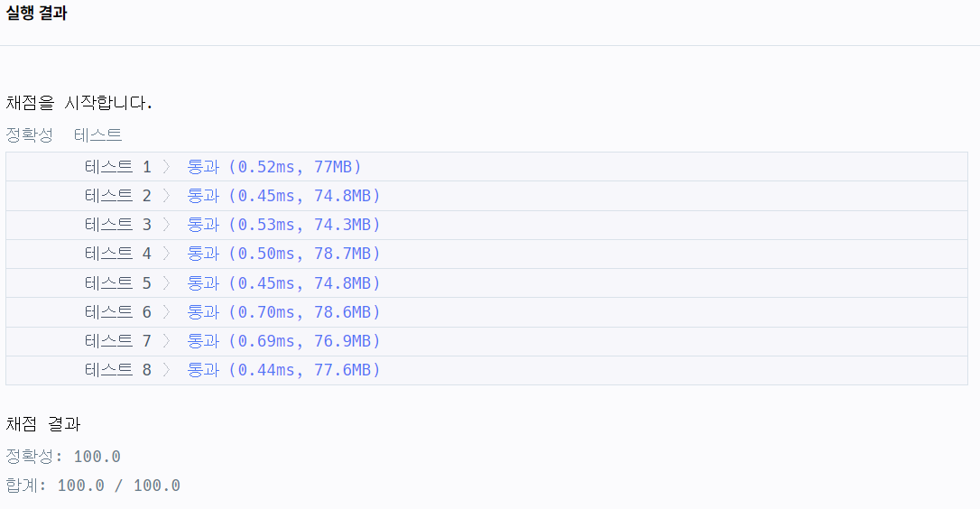Click the '정확성 테스트' label
The height and width of the screenshot is (509, 980).
coord(64,134)
